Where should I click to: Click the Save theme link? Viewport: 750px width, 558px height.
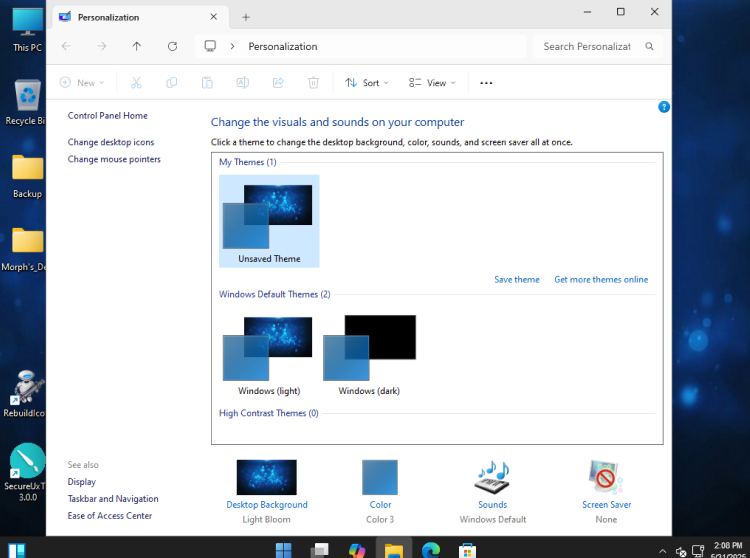(517, 280)
